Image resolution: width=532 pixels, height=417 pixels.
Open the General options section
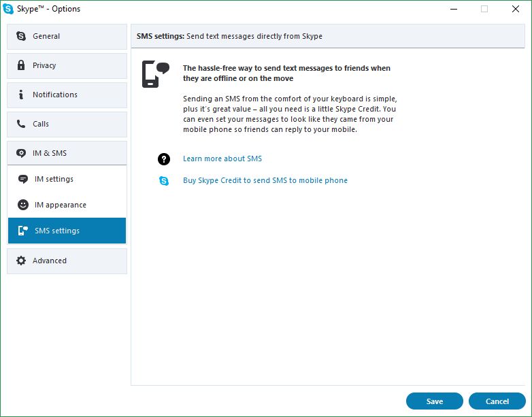coord(67,36)
